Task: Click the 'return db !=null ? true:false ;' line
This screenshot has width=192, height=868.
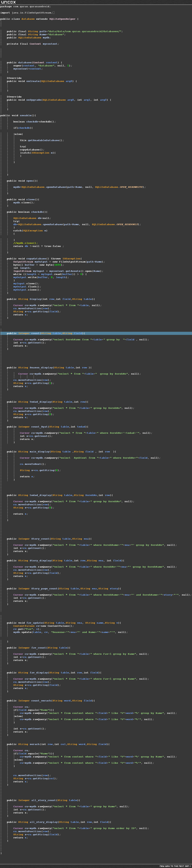Action: (x=38, y=246)
